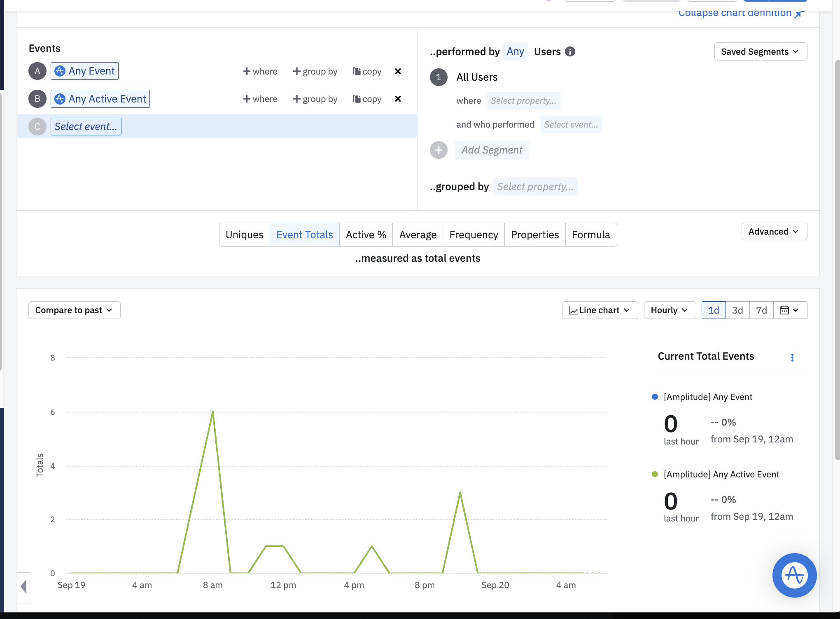Open the Saved Segments dropdown

(760, 51)
